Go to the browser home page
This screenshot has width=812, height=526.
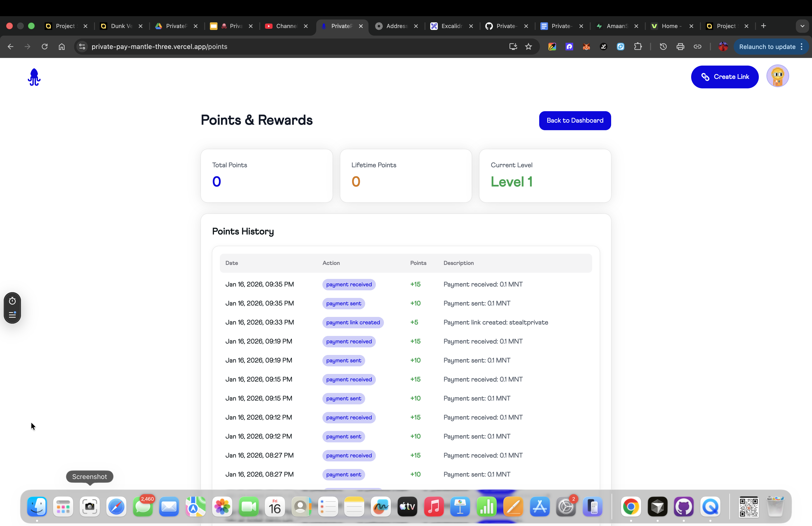tap(62, 47)
